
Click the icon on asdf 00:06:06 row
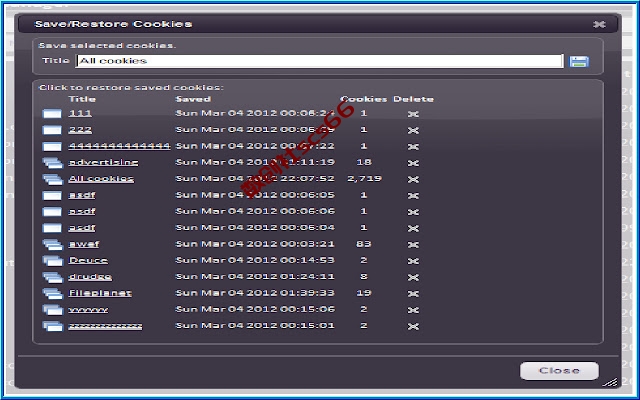pyautogui.click(x=52, y=212)
